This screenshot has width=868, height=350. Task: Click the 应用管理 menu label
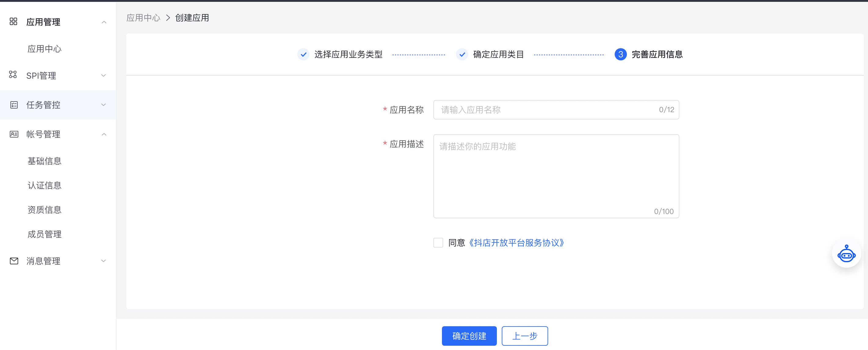click(x=43, y=22)
